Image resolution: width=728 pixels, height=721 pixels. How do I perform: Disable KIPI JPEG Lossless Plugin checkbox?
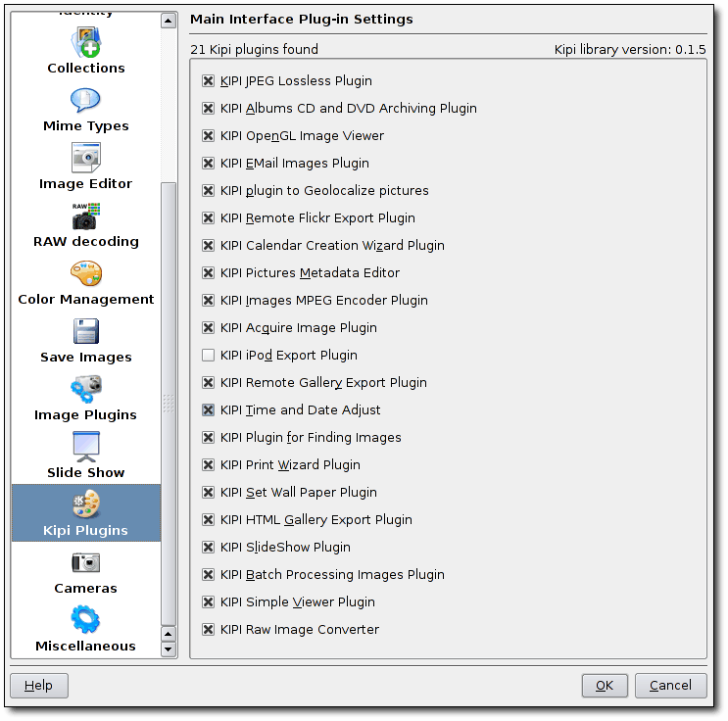[208, 81]
